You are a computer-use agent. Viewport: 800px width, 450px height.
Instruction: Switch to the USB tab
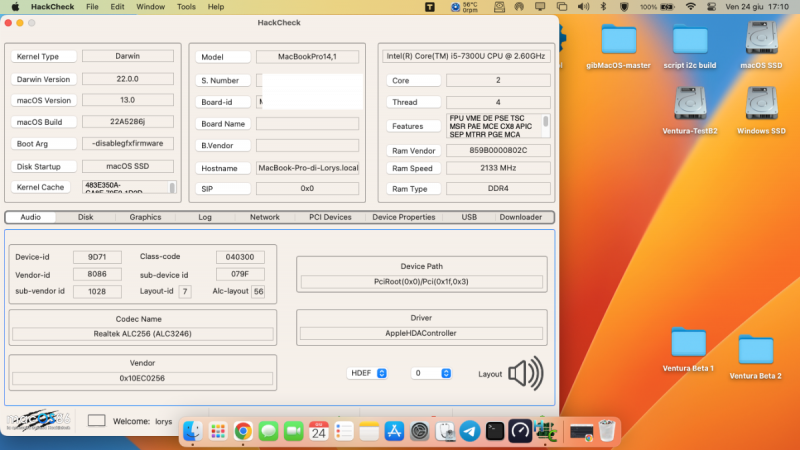click(469, 217)
